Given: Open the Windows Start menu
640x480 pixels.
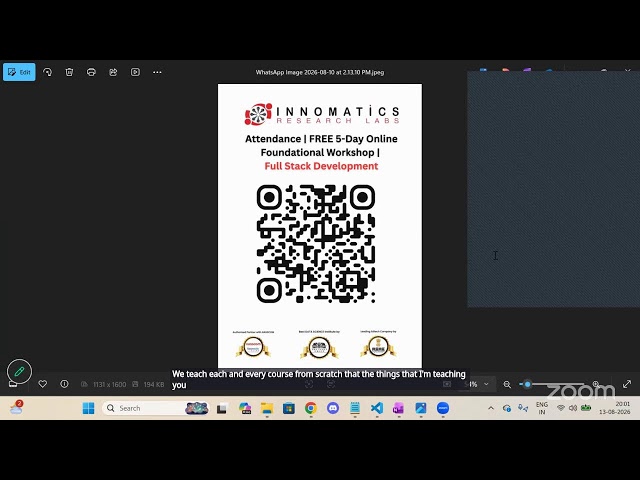Looking at the screenshot, I should pyautogui.click(x=88, y=408).
